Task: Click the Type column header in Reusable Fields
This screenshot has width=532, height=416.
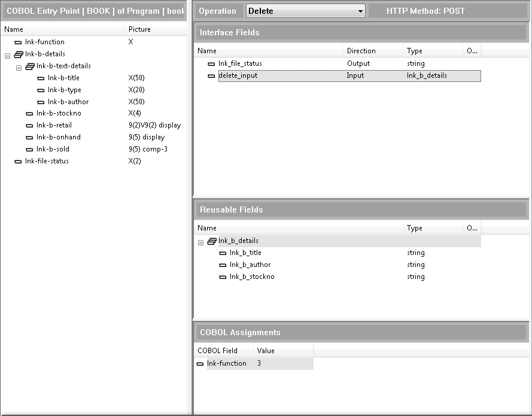Action: [x=415, y=228]
